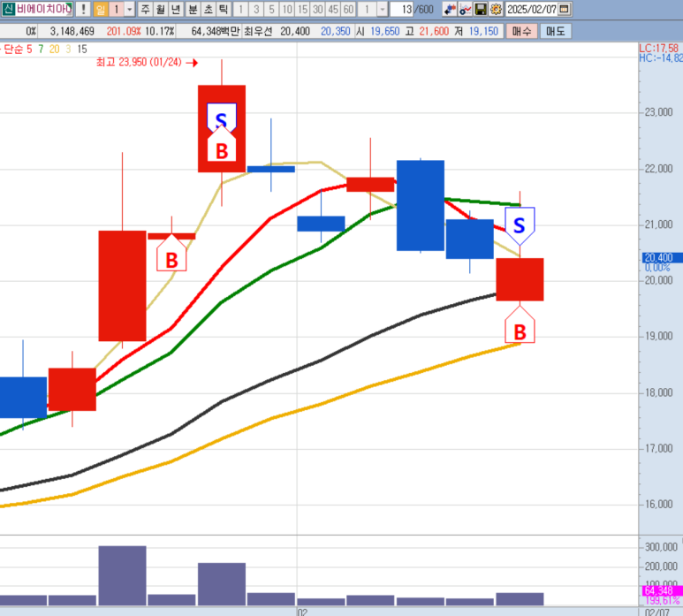Click the B buy marker below last candle
683x616 pixels.
coord(520,325)
